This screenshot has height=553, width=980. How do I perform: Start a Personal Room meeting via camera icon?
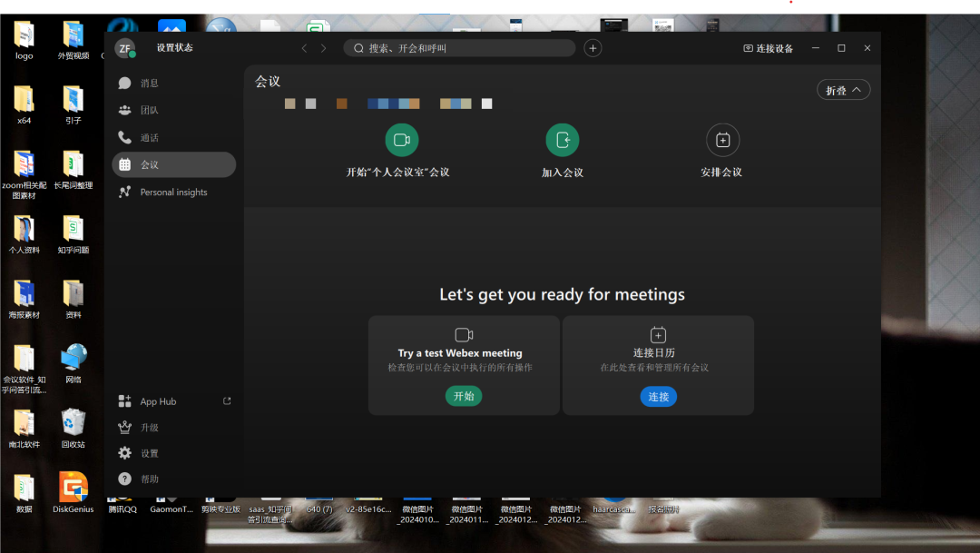(x=402, y=139)
